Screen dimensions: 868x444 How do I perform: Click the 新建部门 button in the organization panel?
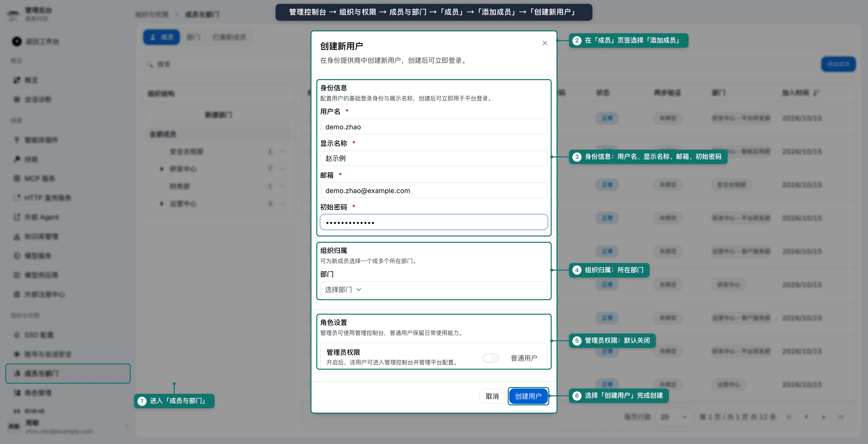point(218,115)
